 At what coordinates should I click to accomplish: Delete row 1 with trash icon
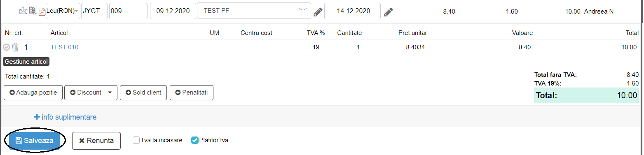(x=15, y=47)
